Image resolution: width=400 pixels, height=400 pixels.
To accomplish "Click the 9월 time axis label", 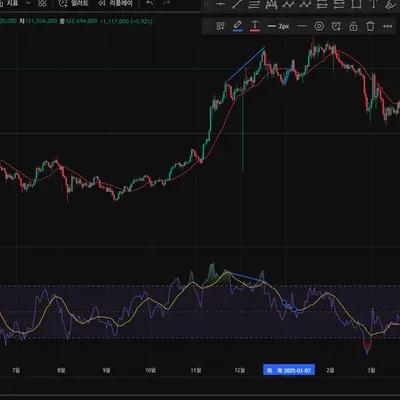I will click(x=106, y=370).
